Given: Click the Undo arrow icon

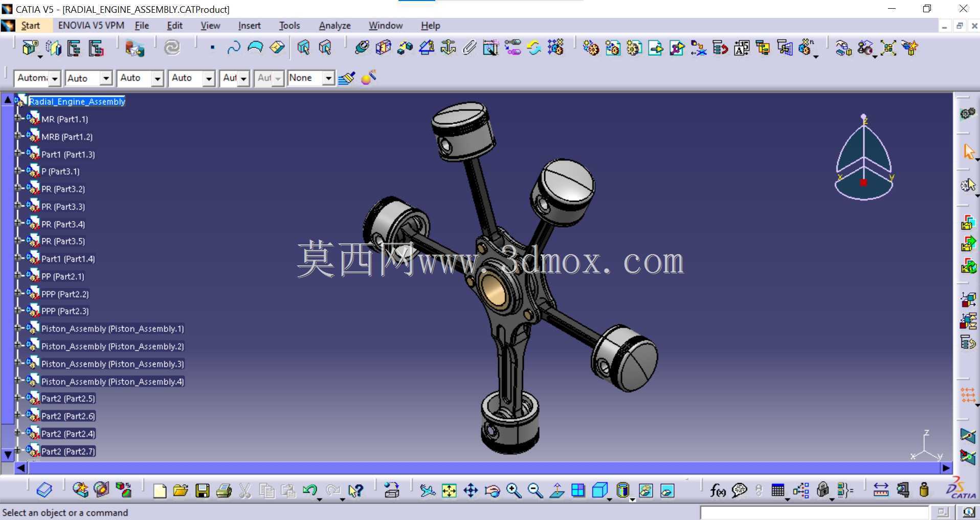Looking at the screenshot, I should [x=309, y=491].
